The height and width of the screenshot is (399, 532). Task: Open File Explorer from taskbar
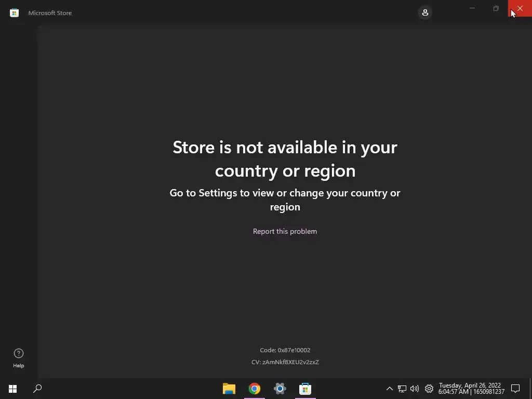229,389
